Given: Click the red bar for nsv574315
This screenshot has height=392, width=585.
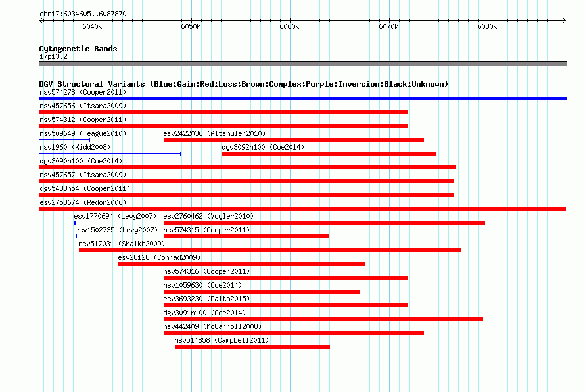Looking at the screenshot, I should click(x=246, y=236).
